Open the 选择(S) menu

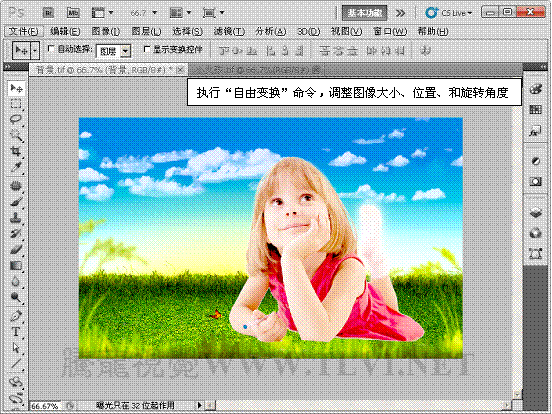point(187,32)
